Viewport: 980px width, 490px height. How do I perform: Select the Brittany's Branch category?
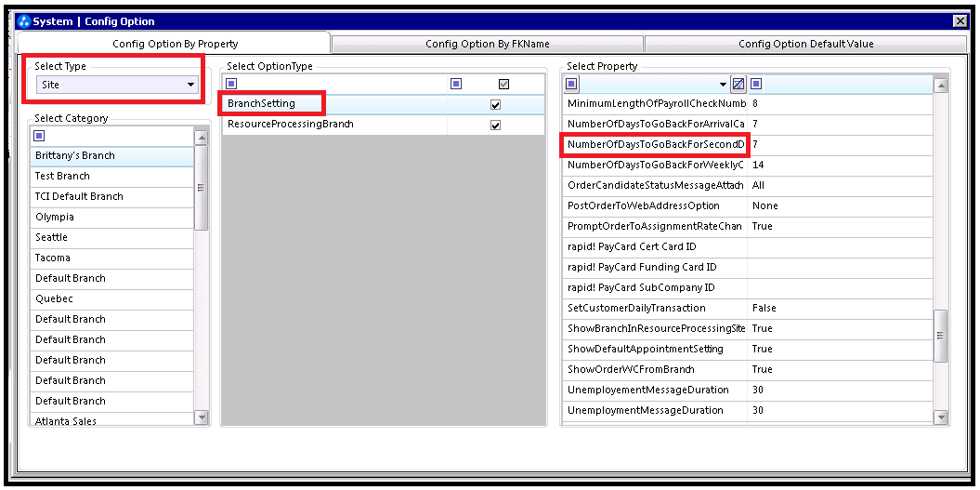[x=112, y=156]
